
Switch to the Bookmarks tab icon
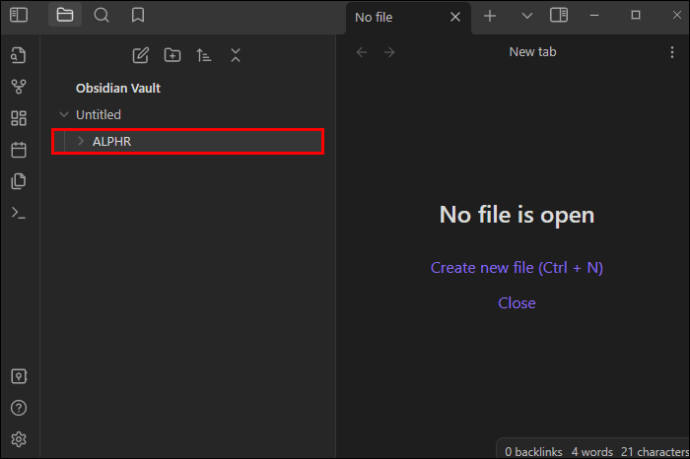tap(138, 15)
